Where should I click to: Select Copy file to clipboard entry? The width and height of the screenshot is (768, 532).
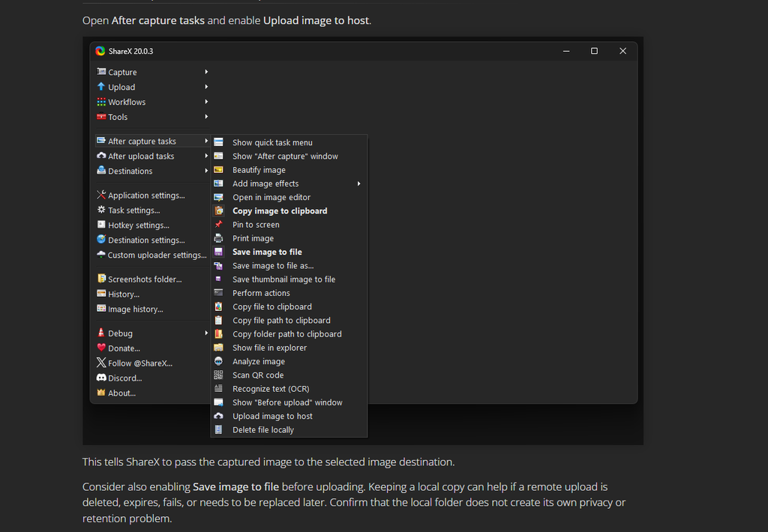pyautogui.click(x=289, y=307)
